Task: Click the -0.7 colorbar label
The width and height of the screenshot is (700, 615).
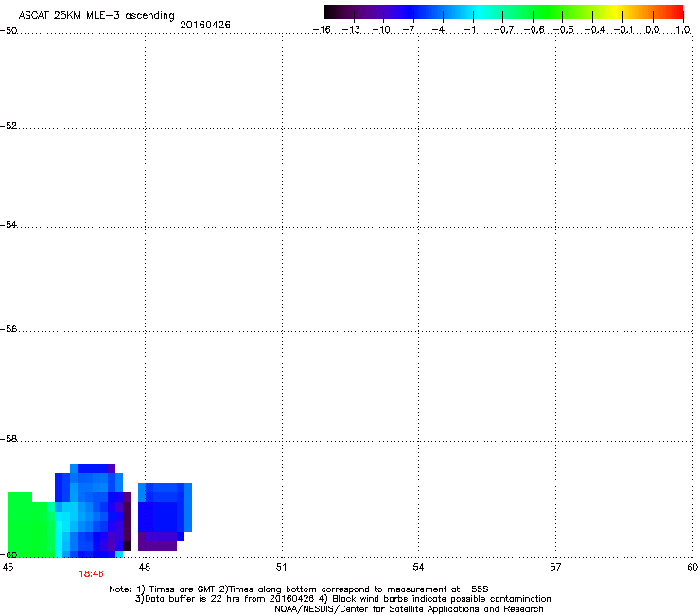Action: [503, 30]
